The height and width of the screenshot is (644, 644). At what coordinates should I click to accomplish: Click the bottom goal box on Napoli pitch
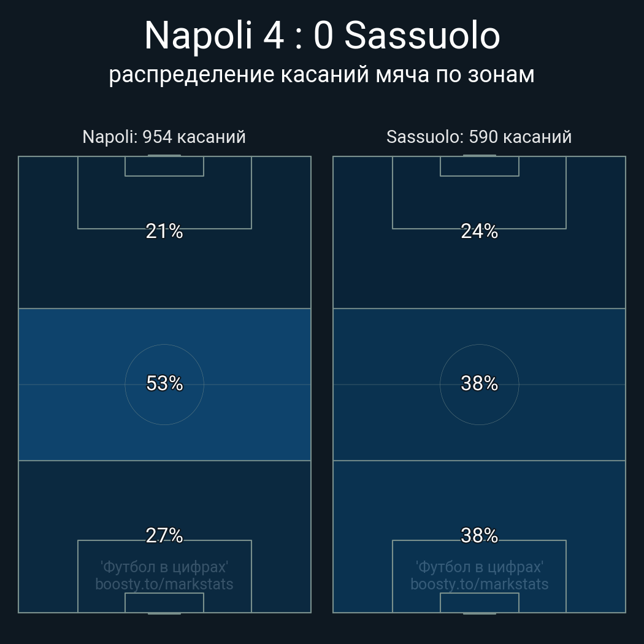[x=164, y=602]
